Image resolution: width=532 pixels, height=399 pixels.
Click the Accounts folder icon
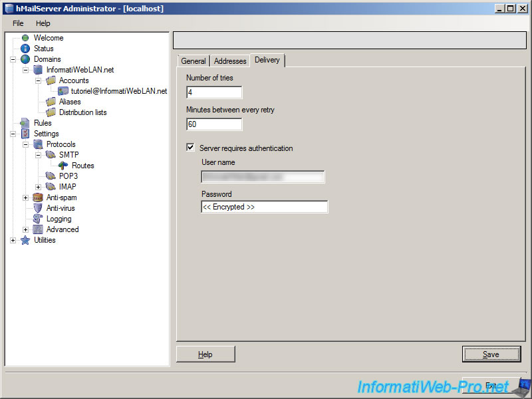[x=52, y=80]
